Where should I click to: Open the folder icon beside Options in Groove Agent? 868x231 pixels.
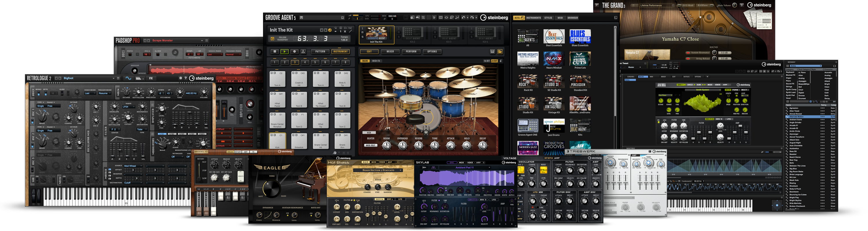click(x=500, y=51)
